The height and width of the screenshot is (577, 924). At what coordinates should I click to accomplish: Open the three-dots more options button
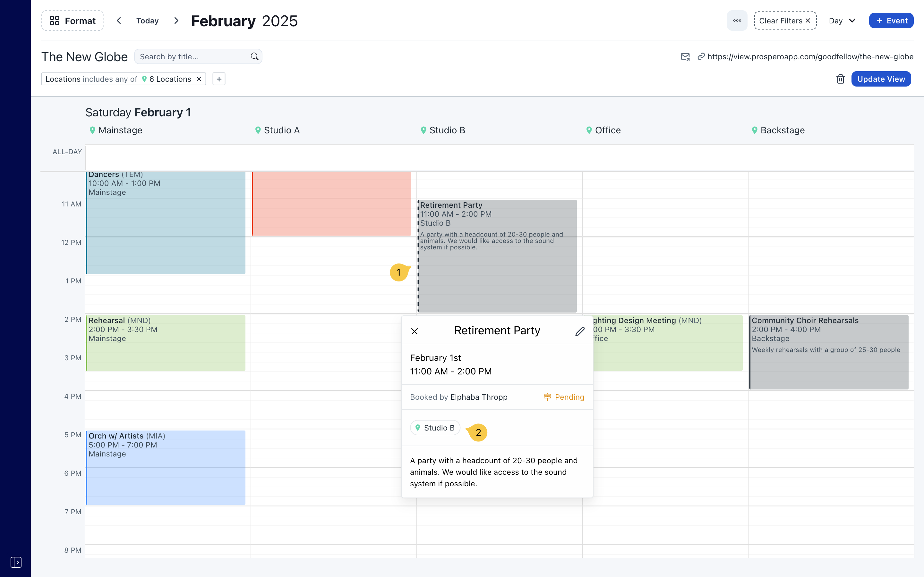coord(737,21)
